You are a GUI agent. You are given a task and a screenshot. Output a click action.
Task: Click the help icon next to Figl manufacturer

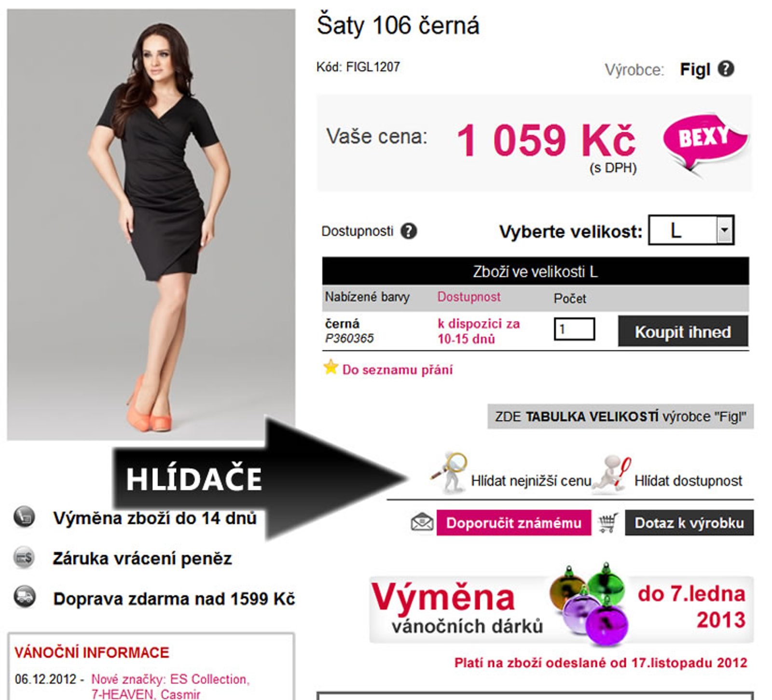726,69
